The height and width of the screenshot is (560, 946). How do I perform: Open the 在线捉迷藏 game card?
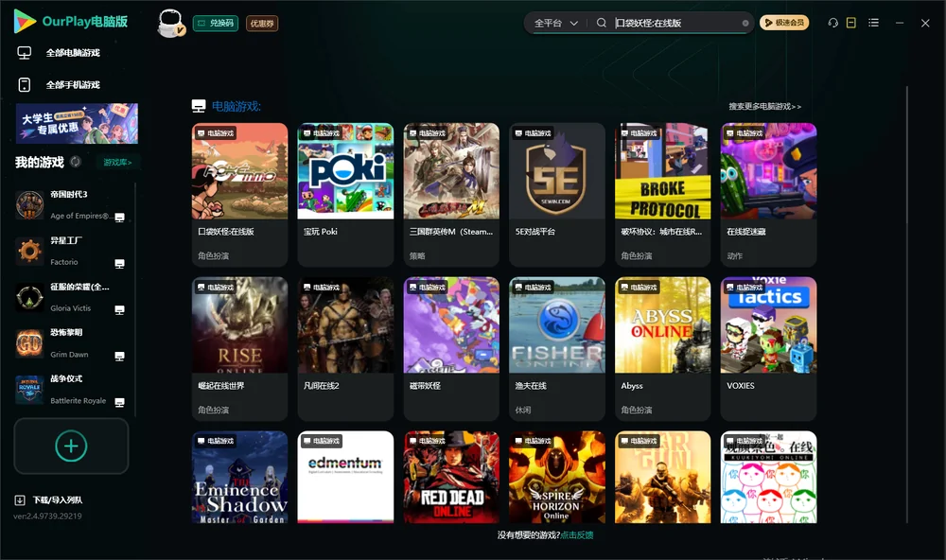768,194
